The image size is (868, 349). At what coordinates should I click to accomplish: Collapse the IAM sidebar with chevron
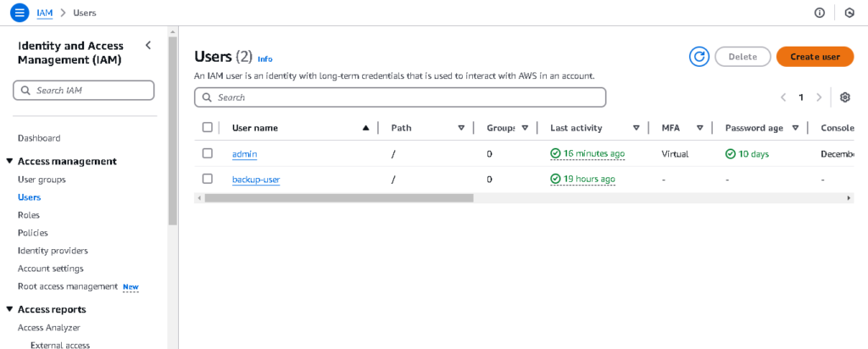147,46
